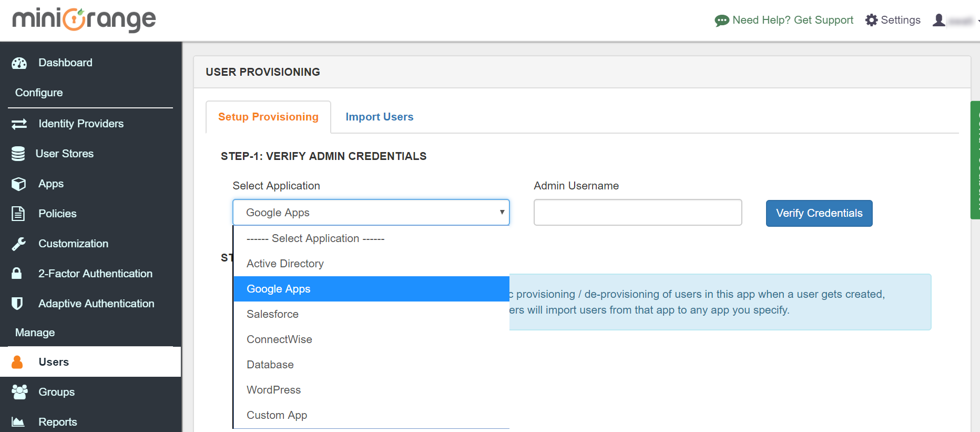The image size is (980, 432).
Task: Switch to the Import Users tab
Action: point(379,117)
